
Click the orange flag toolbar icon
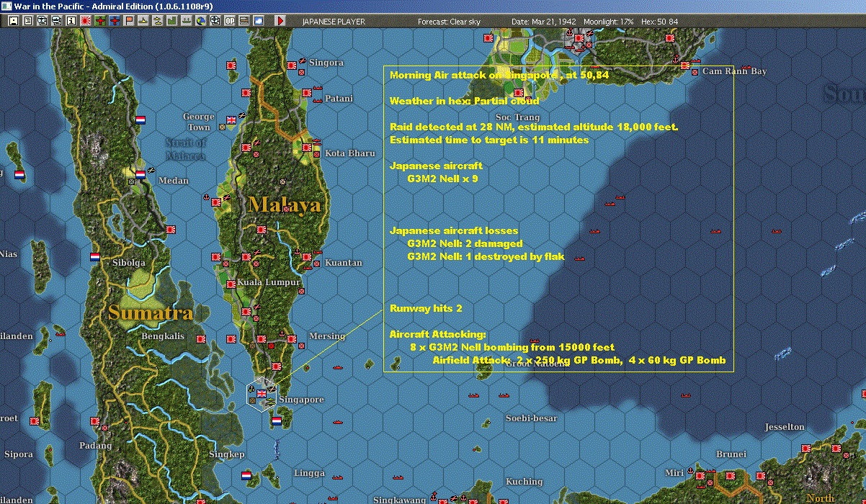129,21
